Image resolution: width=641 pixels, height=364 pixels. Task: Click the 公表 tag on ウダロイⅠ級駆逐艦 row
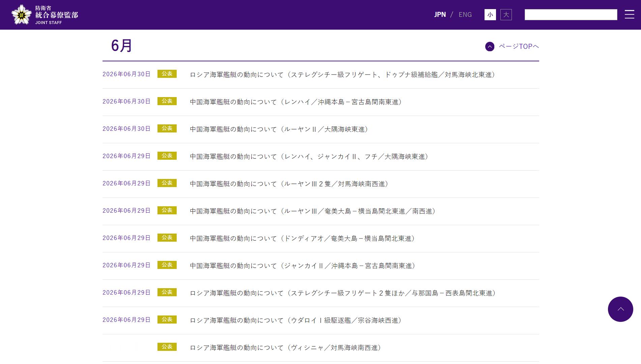click(x=167, y=320)
